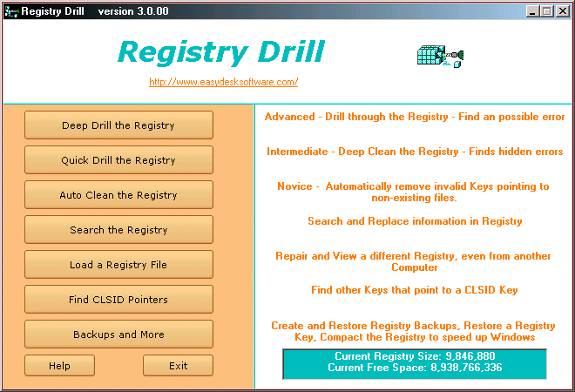575x392 pixels.
Task: Close the Registry Drill window
Action: pos(562,11)
